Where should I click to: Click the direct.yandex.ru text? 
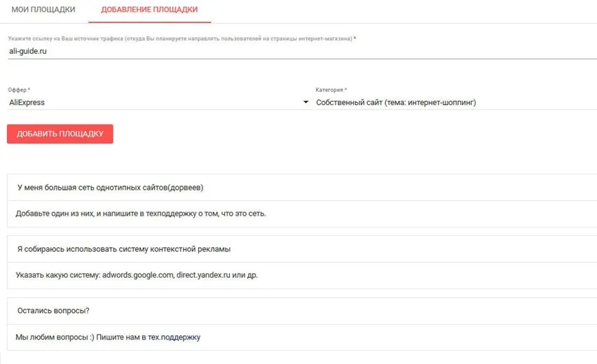click(x=203, y=275)
